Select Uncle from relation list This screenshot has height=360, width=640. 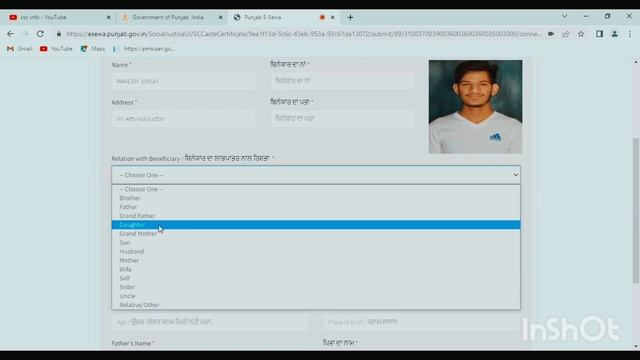[x=316, y=296]
